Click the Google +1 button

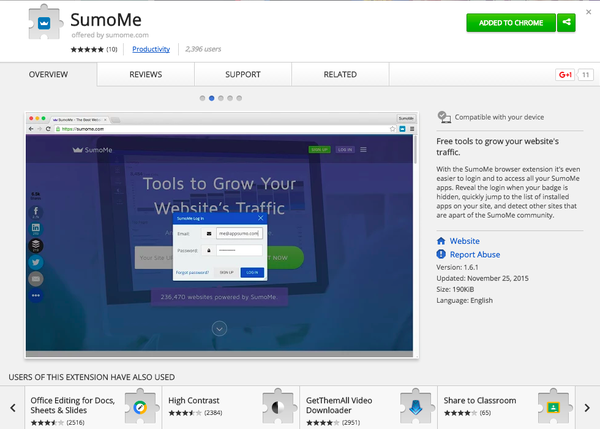tap(565, 75)
